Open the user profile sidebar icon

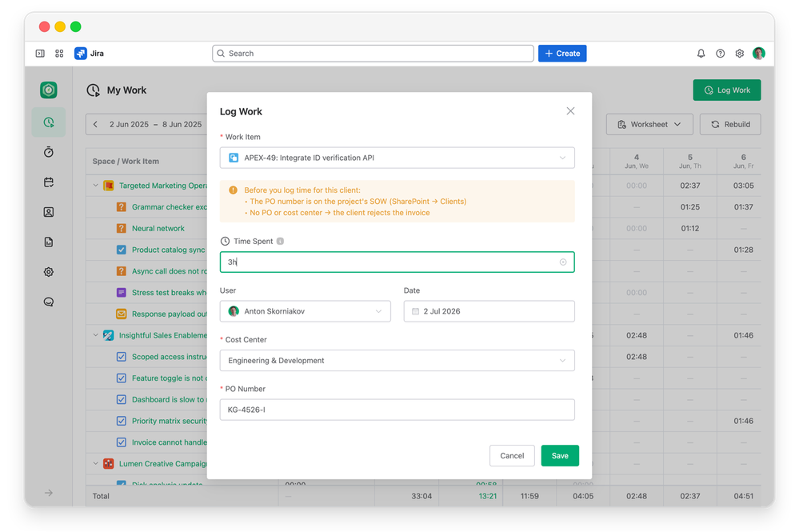coord(49,212)
